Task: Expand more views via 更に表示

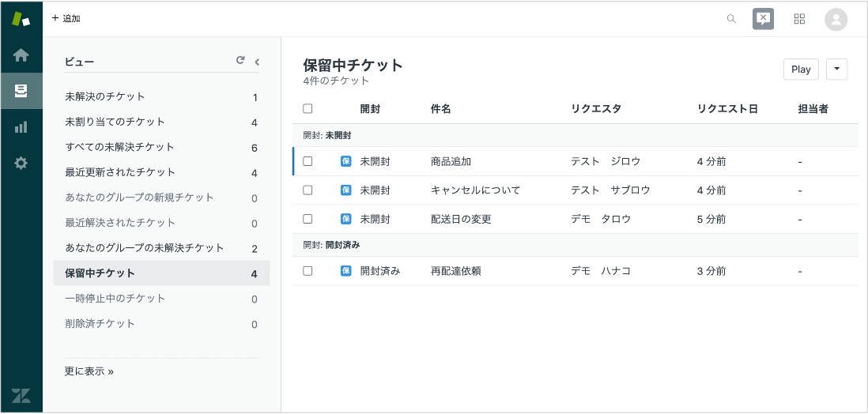Action: tap(89, 371)
